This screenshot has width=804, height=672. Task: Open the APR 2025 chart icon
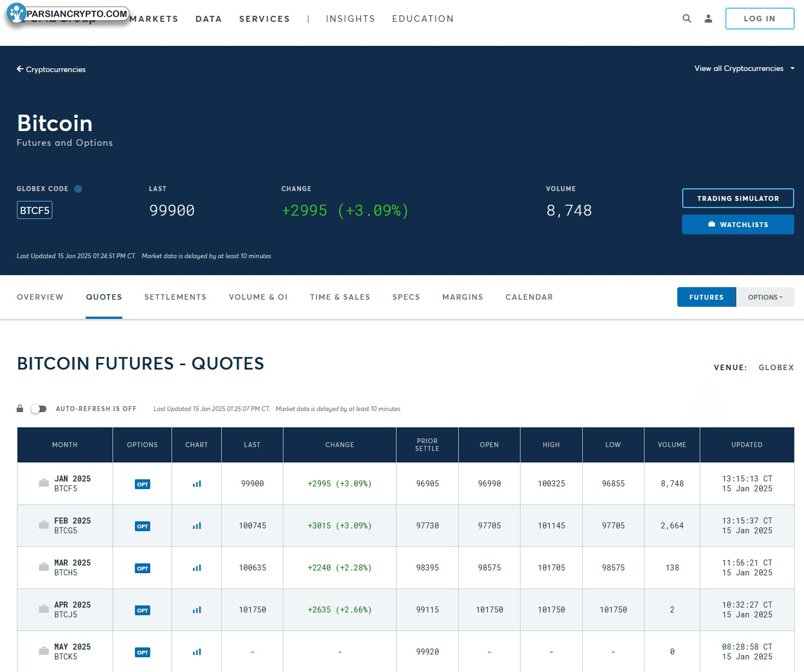pos(197,610)
